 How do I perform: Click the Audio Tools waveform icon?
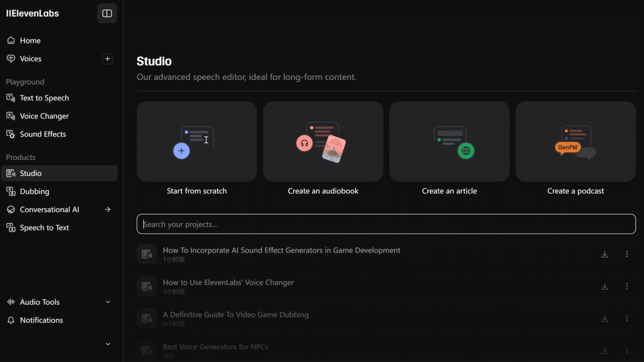pyautogui.click(x=11, y=302)
